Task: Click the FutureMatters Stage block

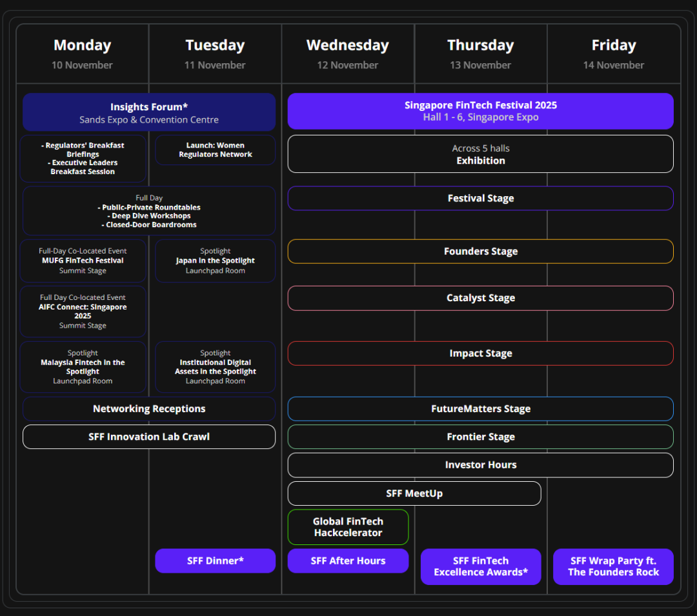Action: pos(480,409)
